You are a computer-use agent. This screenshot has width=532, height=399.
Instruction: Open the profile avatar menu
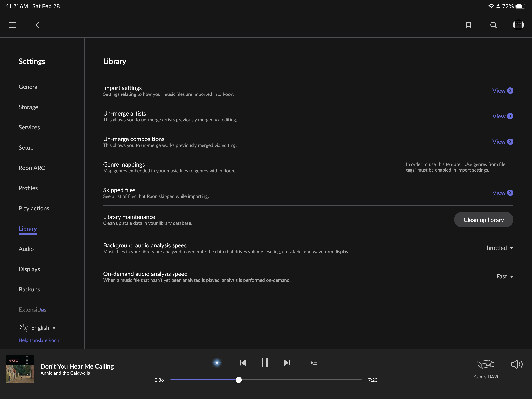tap(518, 25)
